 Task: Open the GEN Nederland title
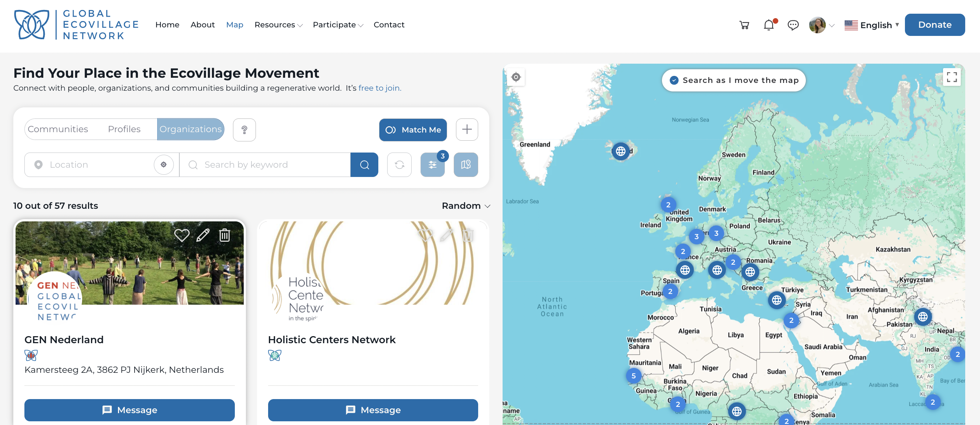[x=64, y=339]
